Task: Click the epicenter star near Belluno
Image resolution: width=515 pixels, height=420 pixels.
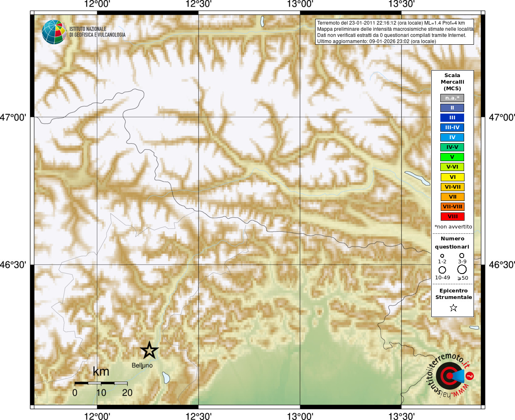Action: 149,350
